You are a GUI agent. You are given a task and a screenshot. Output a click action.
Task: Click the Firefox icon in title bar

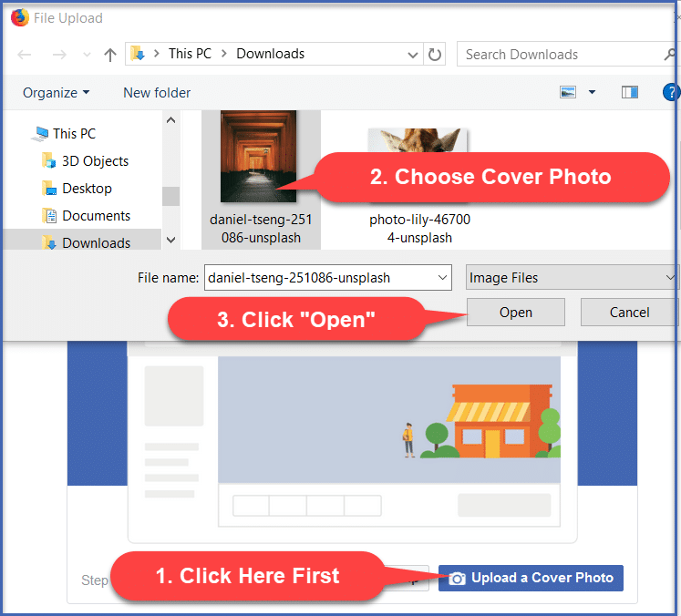pyautogui.click(x=19, y=18)
